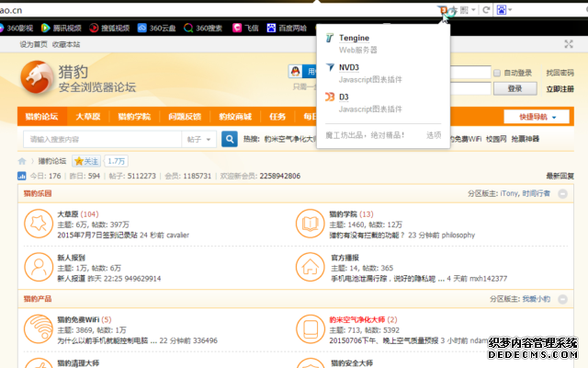Open the 帖子 search type dropdown
This screenshot has width=588, height=368.
198,139
